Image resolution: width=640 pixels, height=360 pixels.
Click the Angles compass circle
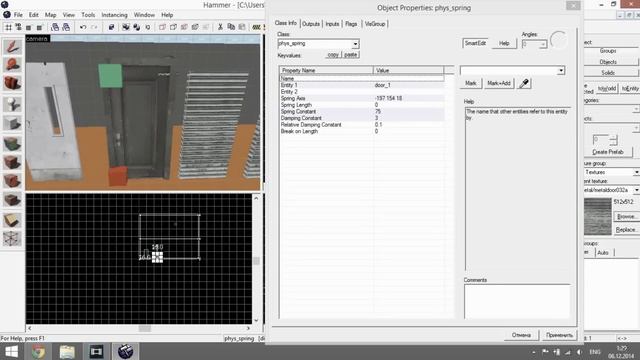pyautogui.click(x=558, y=40)
